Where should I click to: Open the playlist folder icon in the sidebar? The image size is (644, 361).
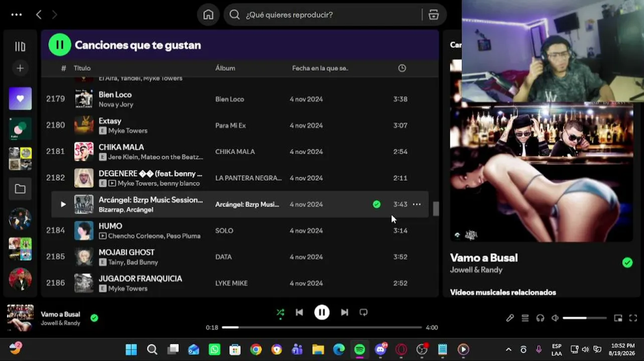click(20, 189)
